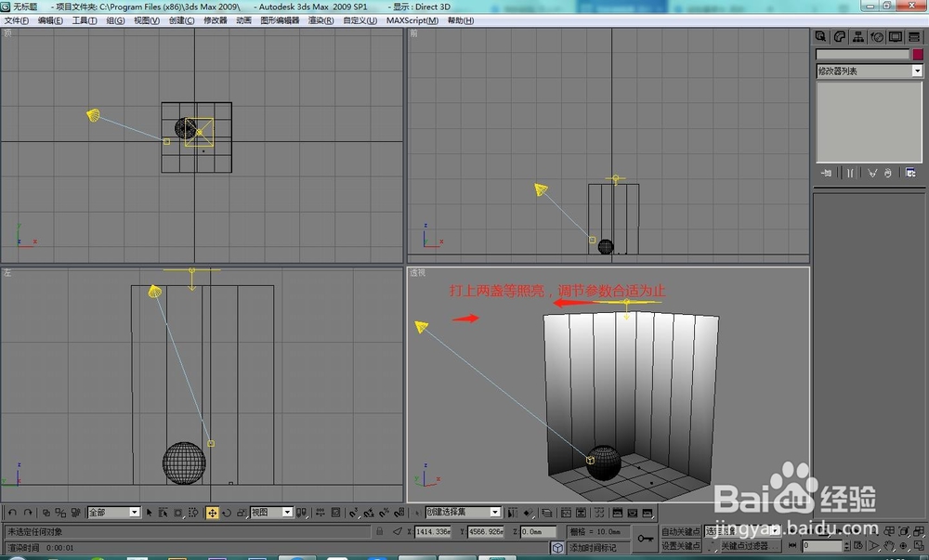Choose Rectangular Selection Region tool
The height and width of the screenshot is (560, 929).
(x=178, y=513)
